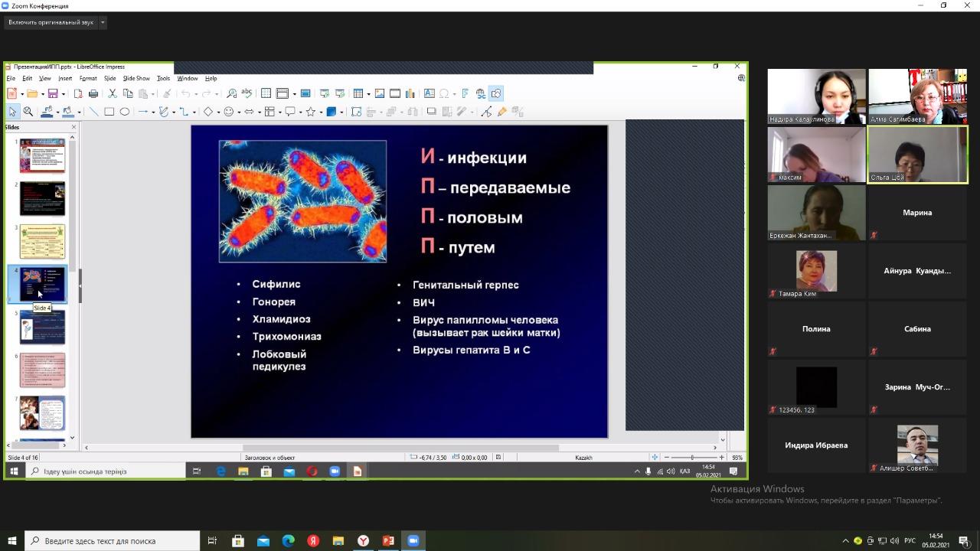The width and height of the screenshot is (980, 551).
Task: Open Find & Replace tool
Action: [x=231, y=93]
